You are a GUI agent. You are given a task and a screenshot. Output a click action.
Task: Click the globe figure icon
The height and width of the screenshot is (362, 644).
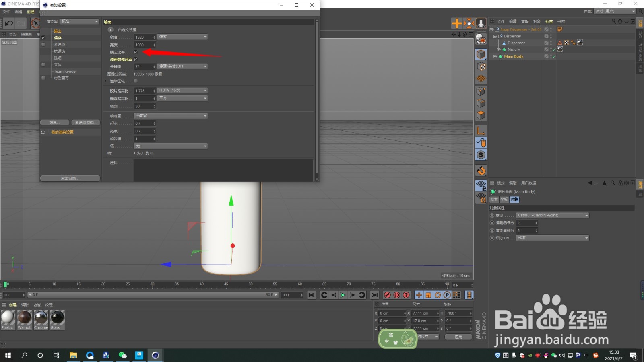[481, 39]
